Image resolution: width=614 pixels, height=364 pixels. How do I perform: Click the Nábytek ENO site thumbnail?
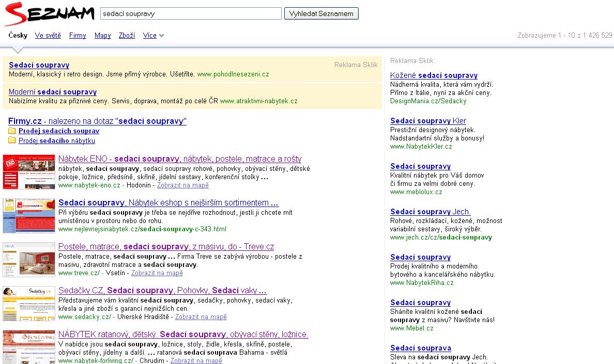[x=29, y=172]
